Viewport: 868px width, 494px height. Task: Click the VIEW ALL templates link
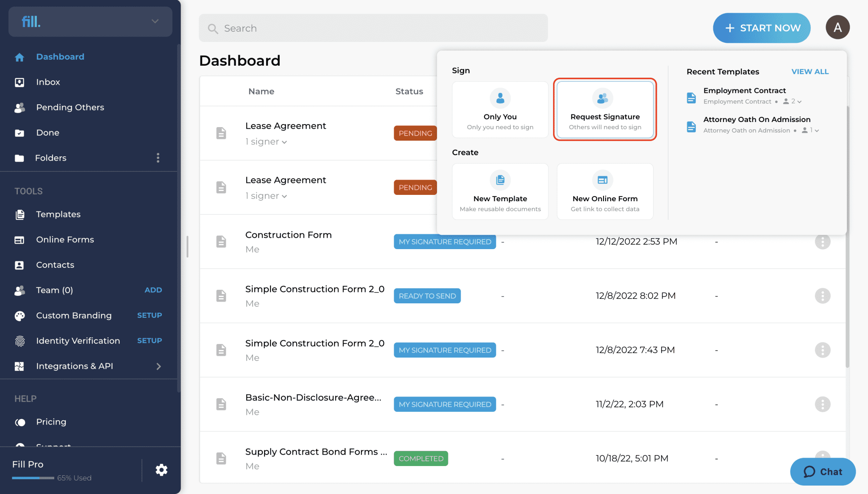[810, 72]
